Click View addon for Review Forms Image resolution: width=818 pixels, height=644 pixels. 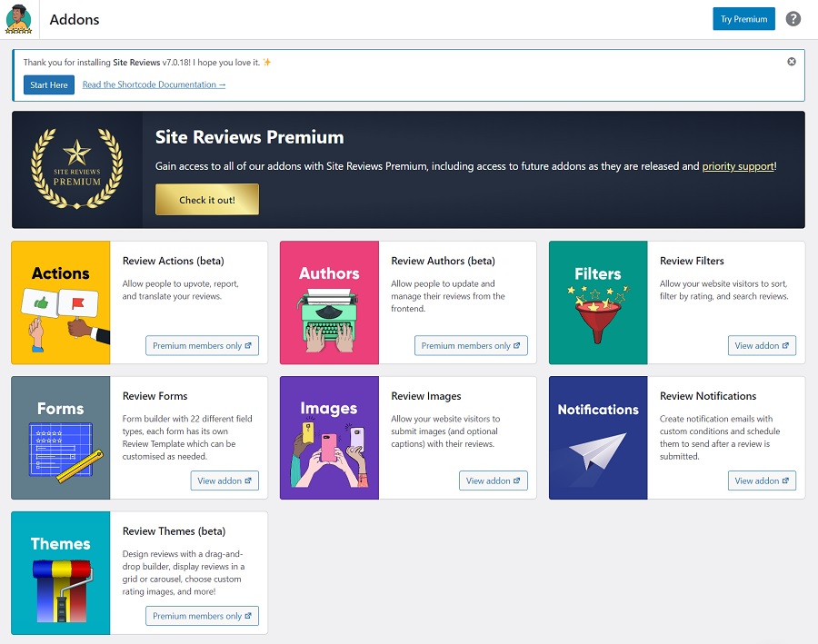coord(224,481)
